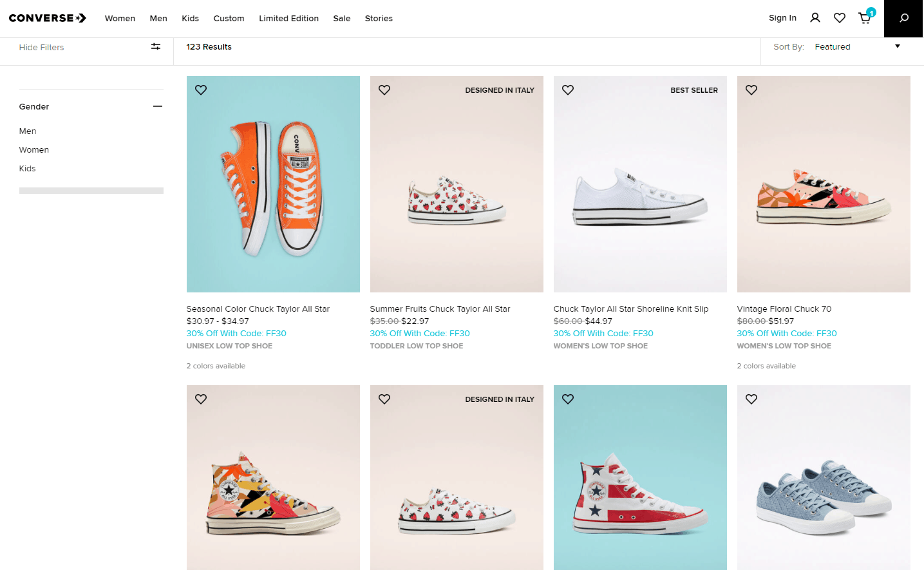The width and height of the screenshot is (924, 570).
Task: View the floral high top product image
Action: click(273, 477)
